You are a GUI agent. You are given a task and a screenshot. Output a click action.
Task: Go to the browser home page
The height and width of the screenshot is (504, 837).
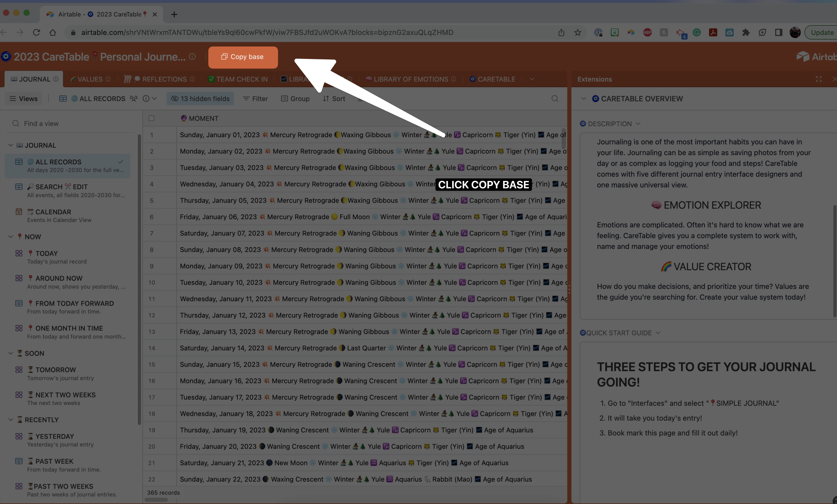[x=53, y=33]
